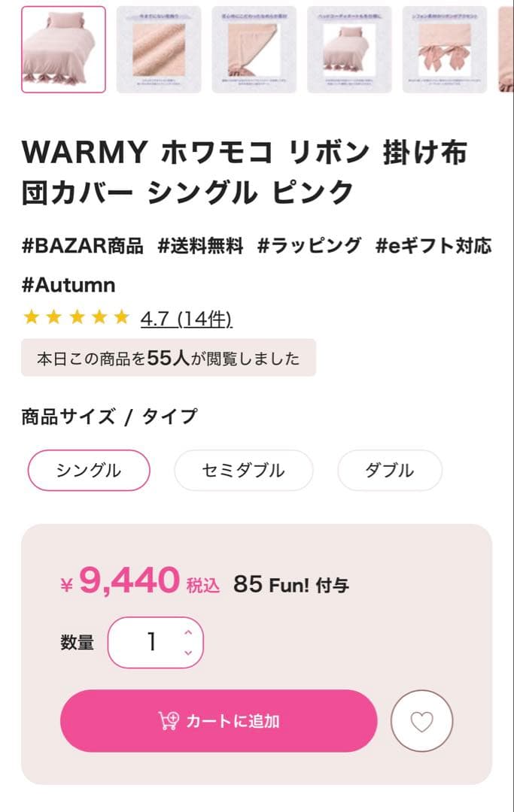This screenshot has height=812, width=514.
Task: Open the #送料無料 tag
Action: (x=200, y=246)
